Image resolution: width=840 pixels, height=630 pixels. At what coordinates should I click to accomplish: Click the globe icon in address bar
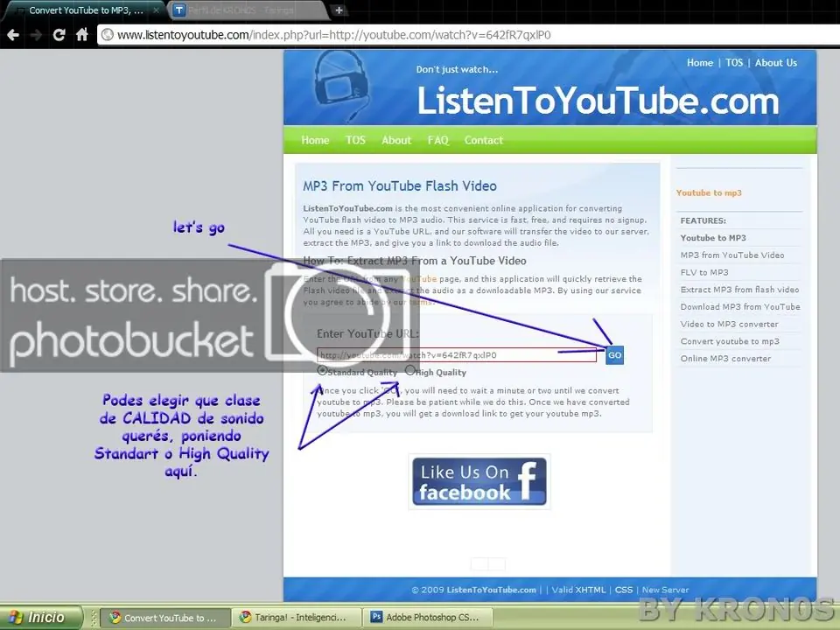coord(107,35)
